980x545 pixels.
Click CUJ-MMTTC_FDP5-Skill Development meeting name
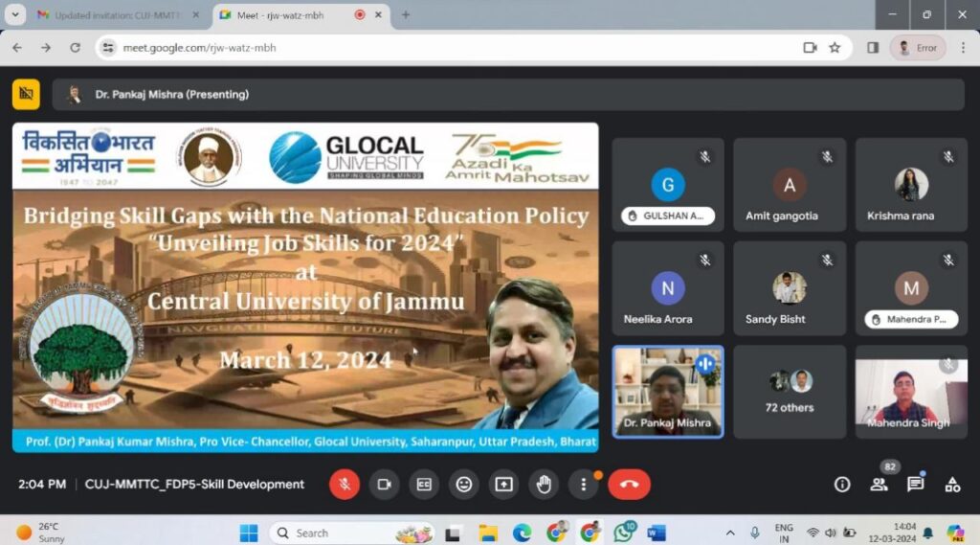point(194,485)
